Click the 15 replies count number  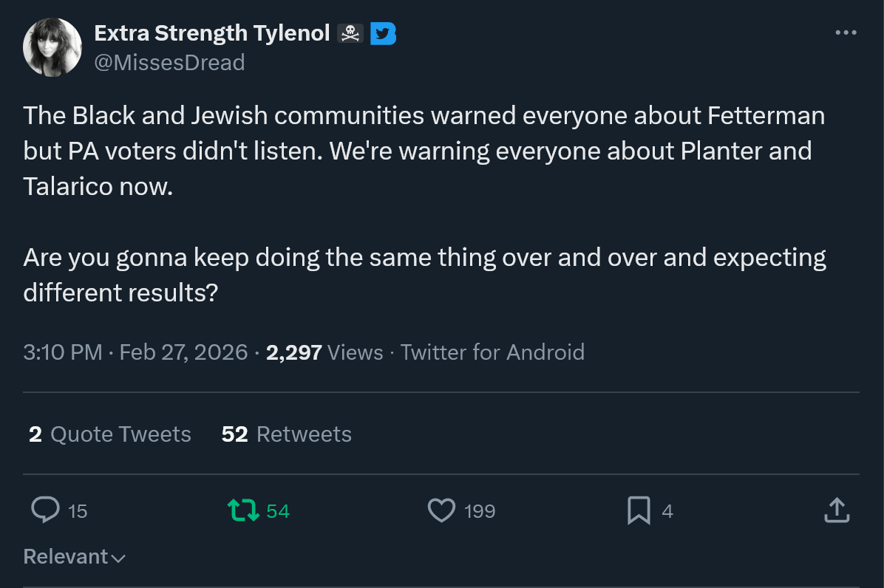(78, 511)
